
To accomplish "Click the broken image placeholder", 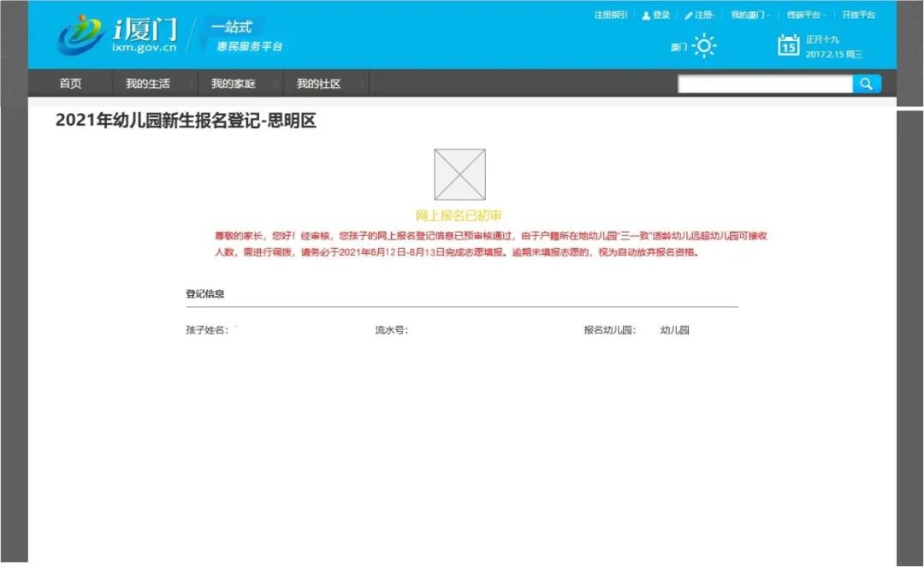I will pos(459,174).
